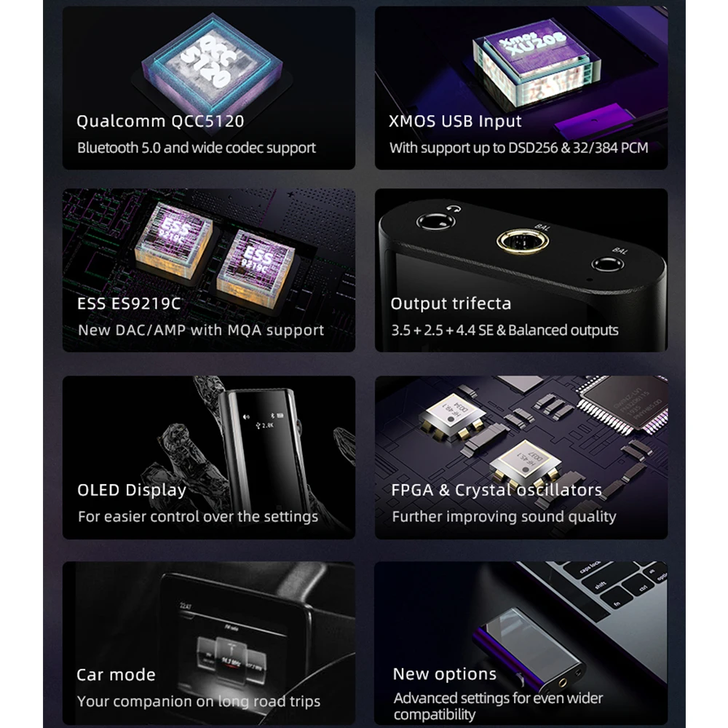Click the FPGA & Crystal oscillators heading

pyautogui.click(x=496, y=490)
